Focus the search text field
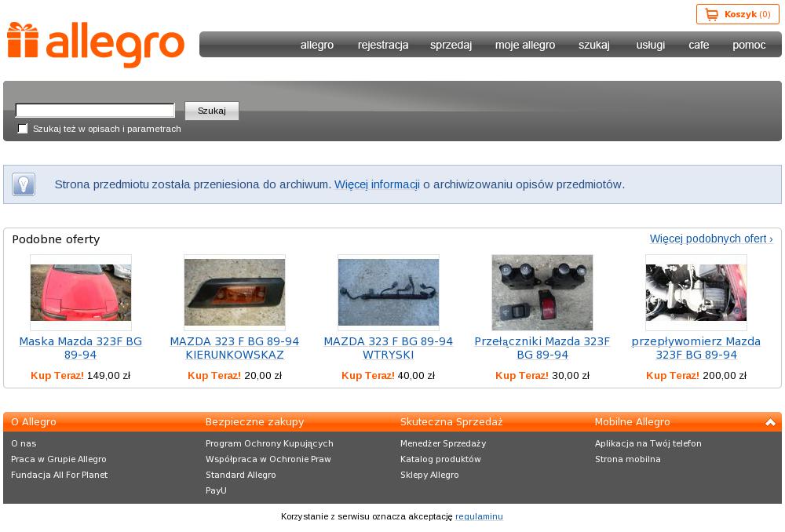The image size is (785, 532). (95, 110)
